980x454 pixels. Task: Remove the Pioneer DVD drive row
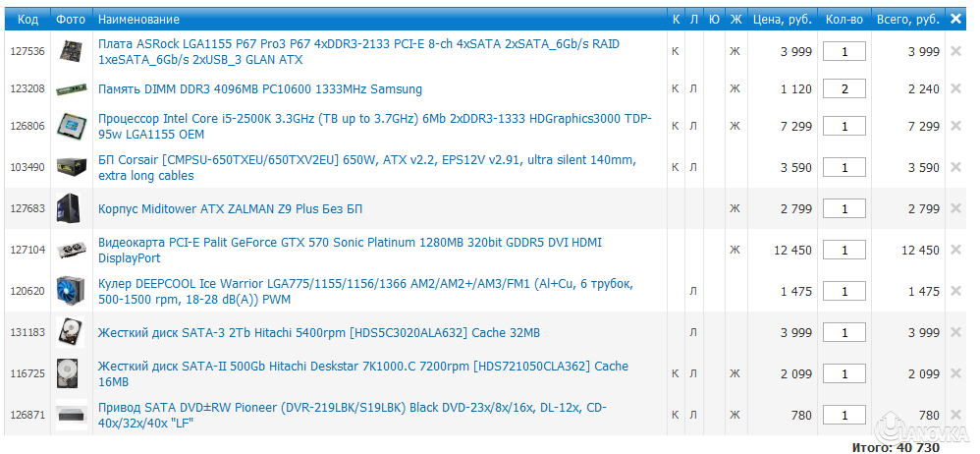(x=955, y=415)
